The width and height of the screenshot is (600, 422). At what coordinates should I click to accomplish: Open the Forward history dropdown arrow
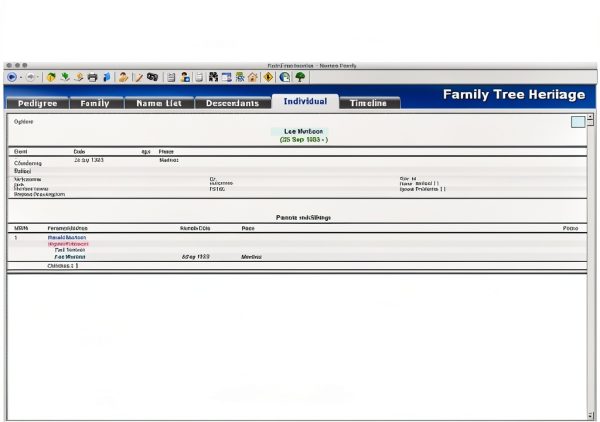point(38,78)
